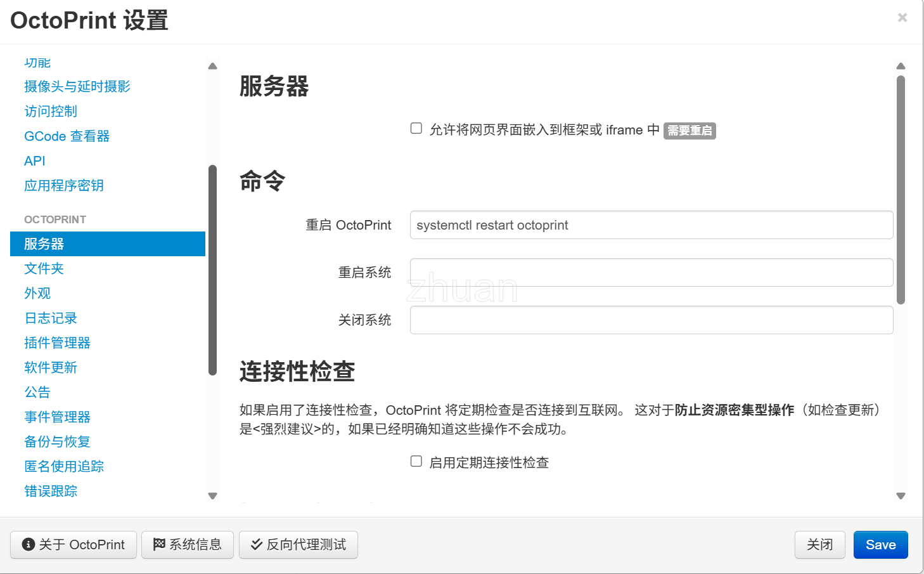Open 公告 settings
This screenshot has width=924, height=574.
(x=37, y=392)
